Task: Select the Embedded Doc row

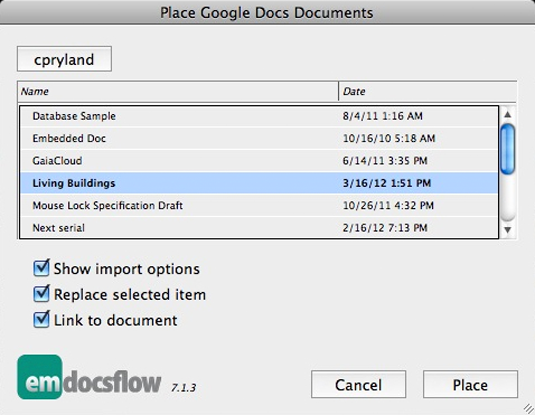Action: (259, 139)
